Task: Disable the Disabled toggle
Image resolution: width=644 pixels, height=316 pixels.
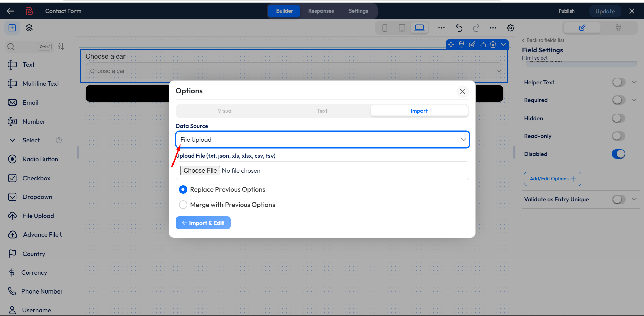Action: point(618,154)
